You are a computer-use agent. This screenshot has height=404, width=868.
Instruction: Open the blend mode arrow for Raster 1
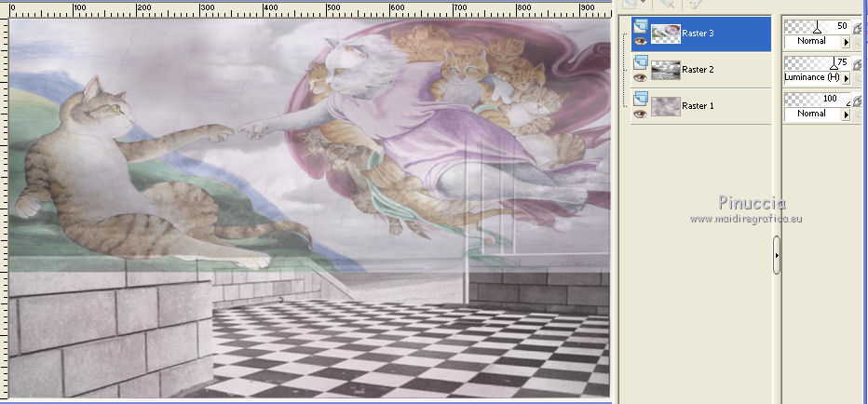pyautogui.click(x=846, y=114)
